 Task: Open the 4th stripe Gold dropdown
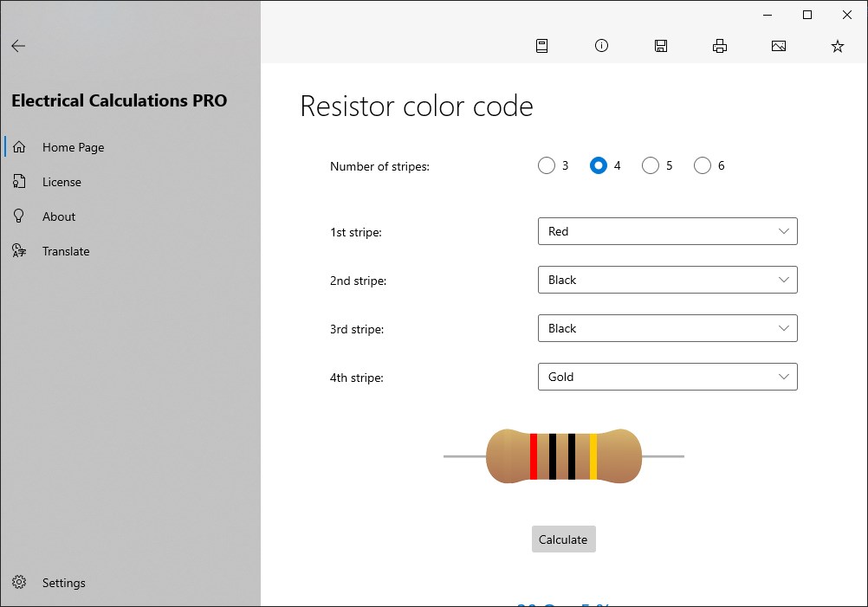(x=667, y=377)
